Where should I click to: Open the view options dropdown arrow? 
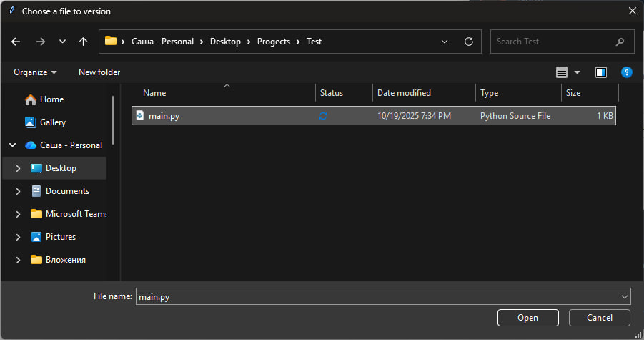click(577, 72)
